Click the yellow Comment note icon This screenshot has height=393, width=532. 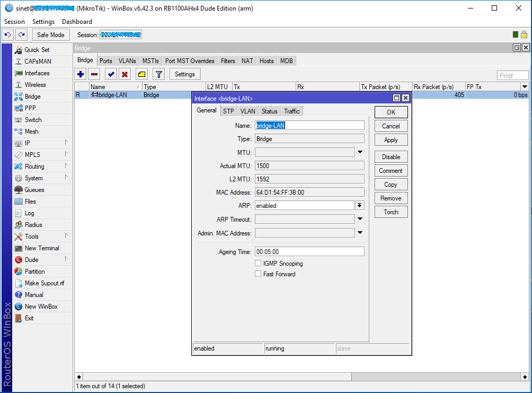pyautogui.click(x=142, y=74)
